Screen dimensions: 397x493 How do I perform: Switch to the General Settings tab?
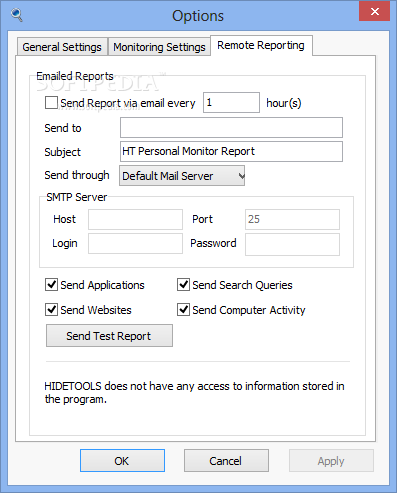pyautogui.click(x=62, y=47)
